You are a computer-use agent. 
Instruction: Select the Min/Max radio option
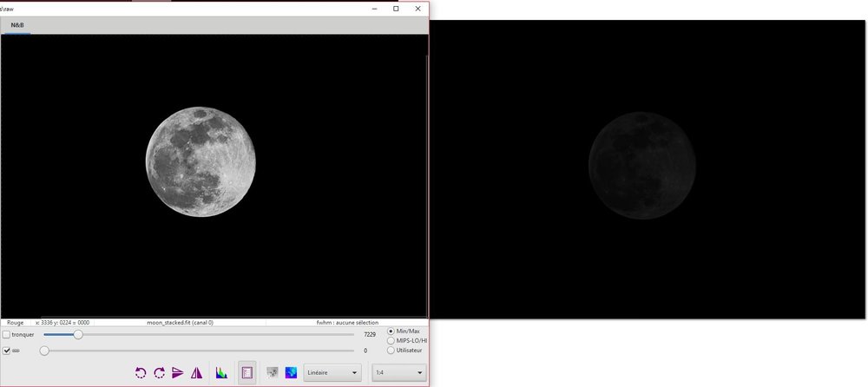391,331
